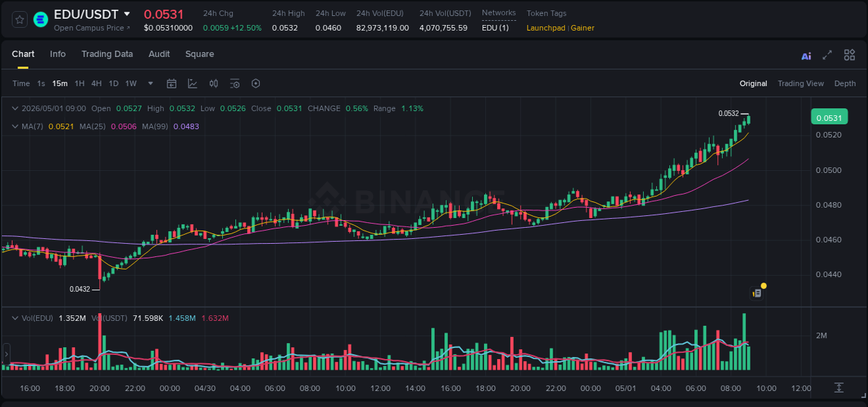Click the CHANGE 0.56% value
The image size is (868, 407).
coord(357,108)
